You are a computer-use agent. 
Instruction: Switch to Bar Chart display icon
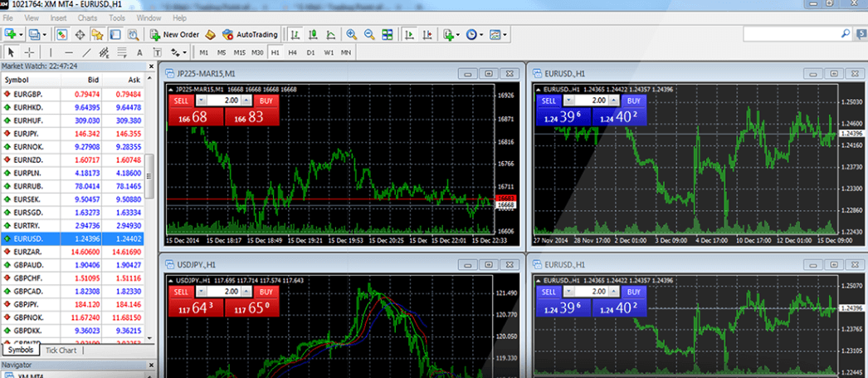tap(296, 34)
